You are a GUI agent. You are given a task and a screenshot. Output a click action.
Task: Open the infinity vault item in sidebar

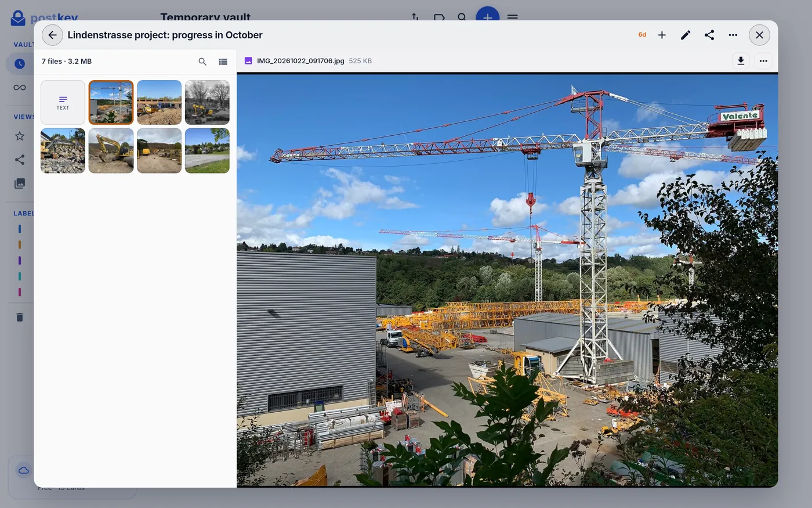point(20,88)
